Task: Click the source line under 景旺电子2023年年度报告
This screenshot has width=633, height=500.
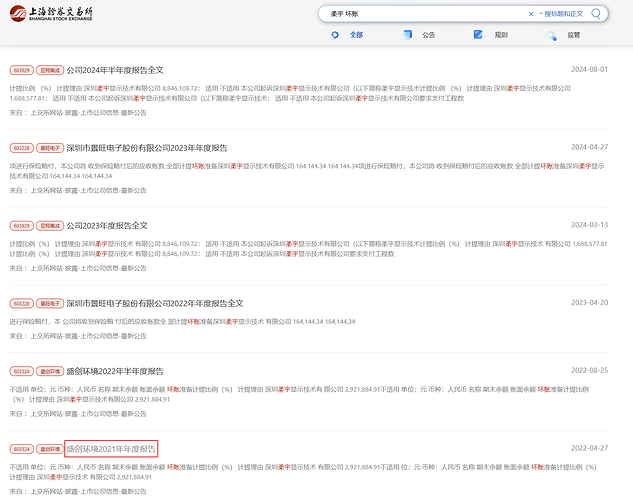Action: [x=78, y=190]
